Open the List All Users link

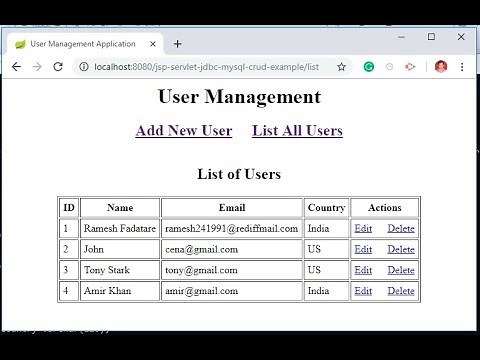coord(297,130)
